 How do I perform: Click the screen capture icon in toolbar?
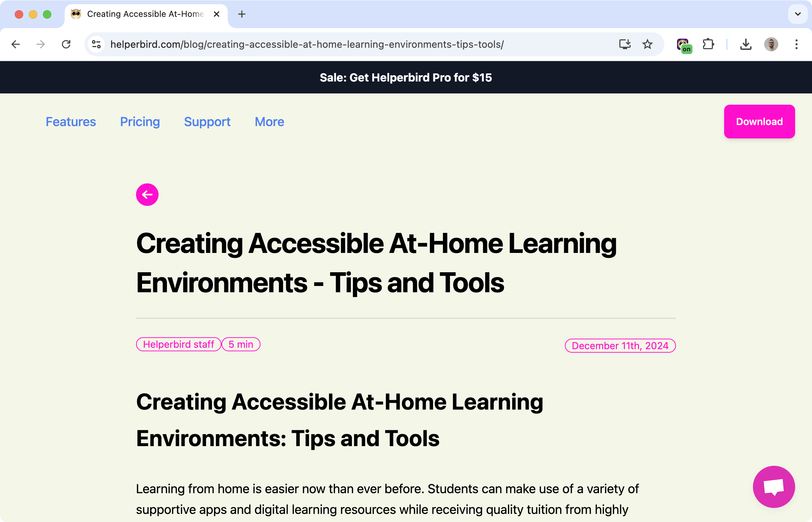[625, 44]
